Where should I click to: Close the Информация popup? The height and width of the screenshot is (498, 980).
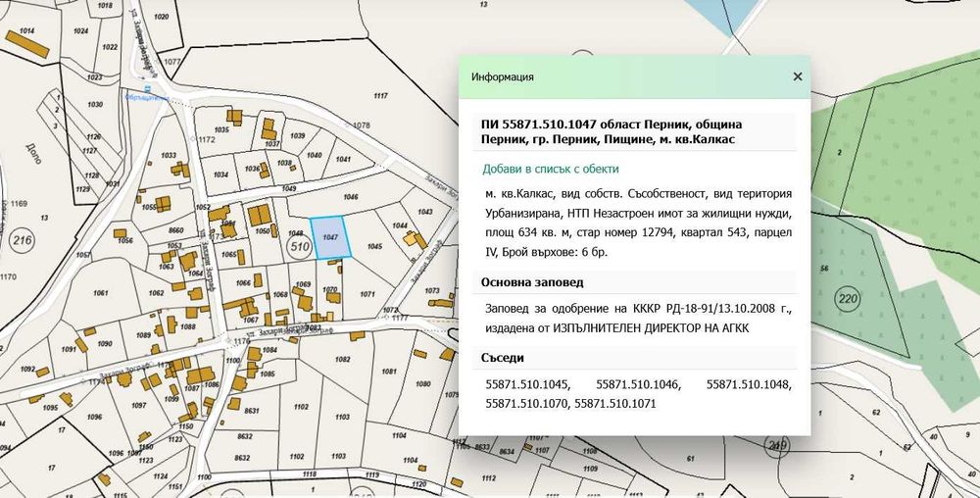pyautogui.click(x=798, y=76)
